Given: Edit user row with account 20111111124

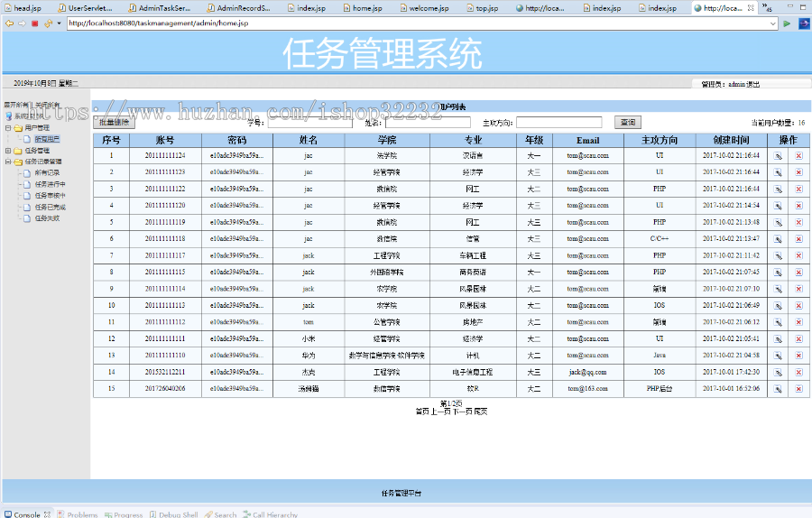Looking at the screenshot, I should tap(778, 156).
